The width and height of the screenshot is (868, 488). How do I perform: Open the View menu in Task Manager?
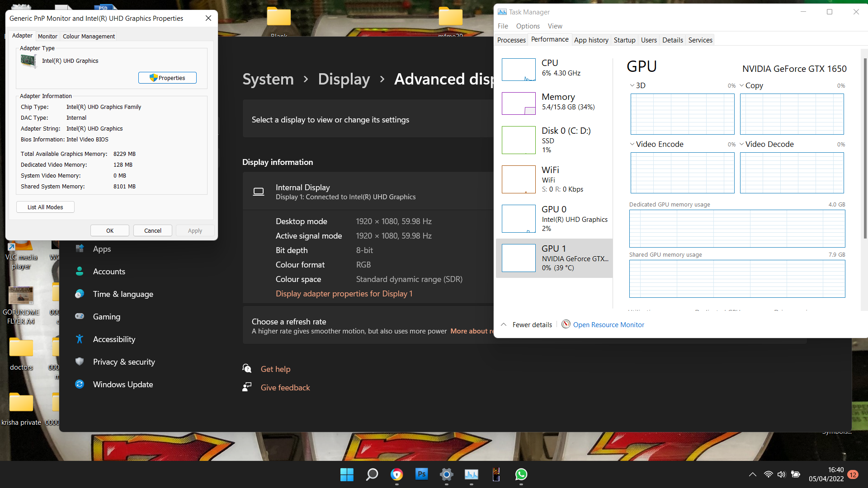point(555,26)
